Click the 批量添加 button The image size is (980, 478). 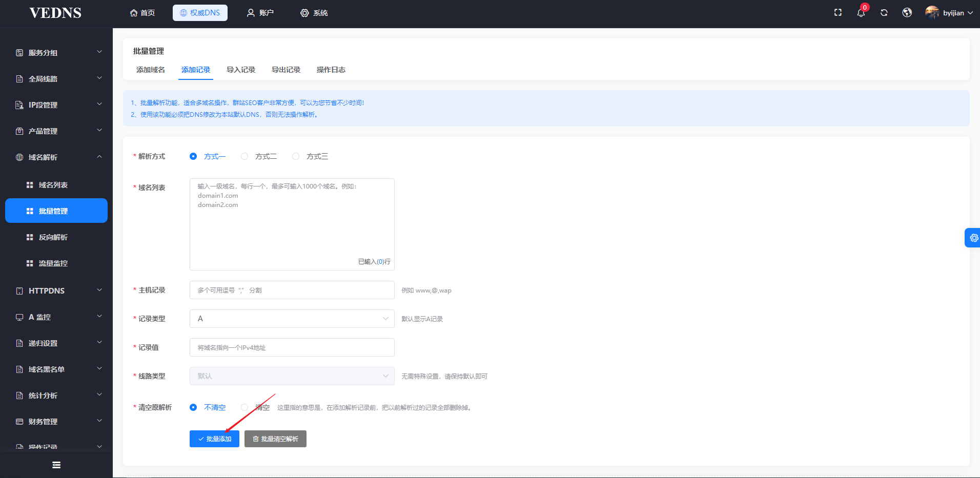coord(214,439)
